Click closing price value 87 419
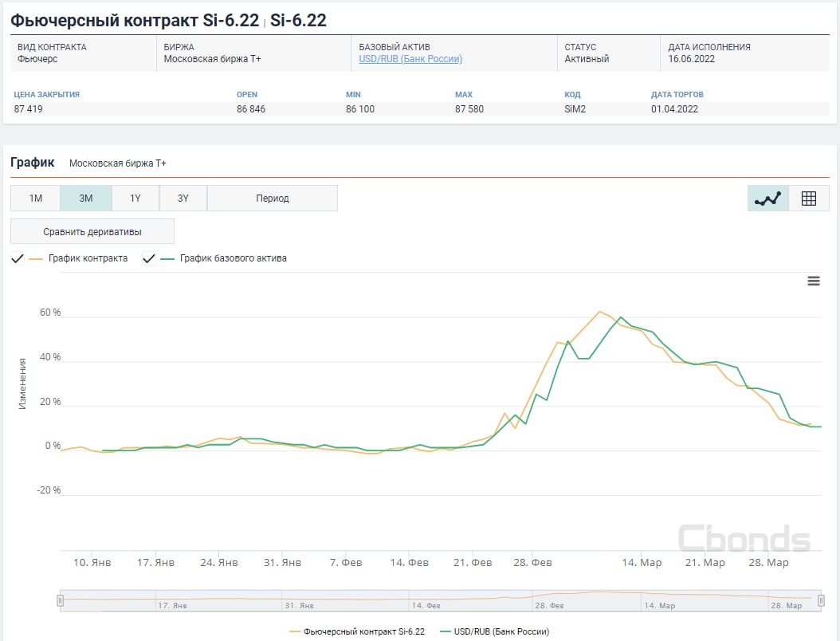The width and height of the screenshot is (840, 641). pyautogui.click(x=29, y=108)
